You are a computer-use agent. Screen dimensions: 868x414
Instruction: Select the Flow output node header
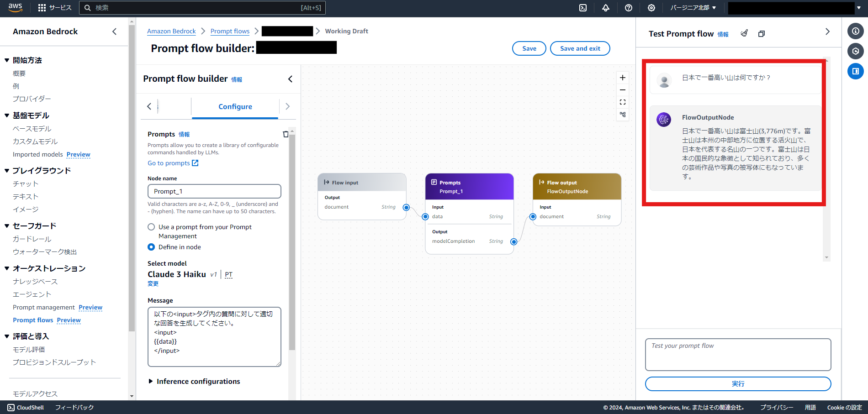tap(577, 187)
